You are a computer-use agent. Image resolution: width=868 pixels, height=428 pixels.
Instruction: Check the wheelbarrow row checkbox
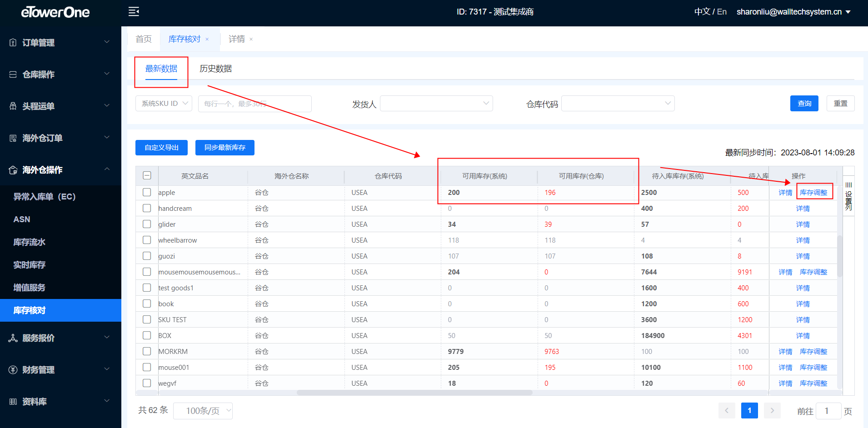click(147, 240)
